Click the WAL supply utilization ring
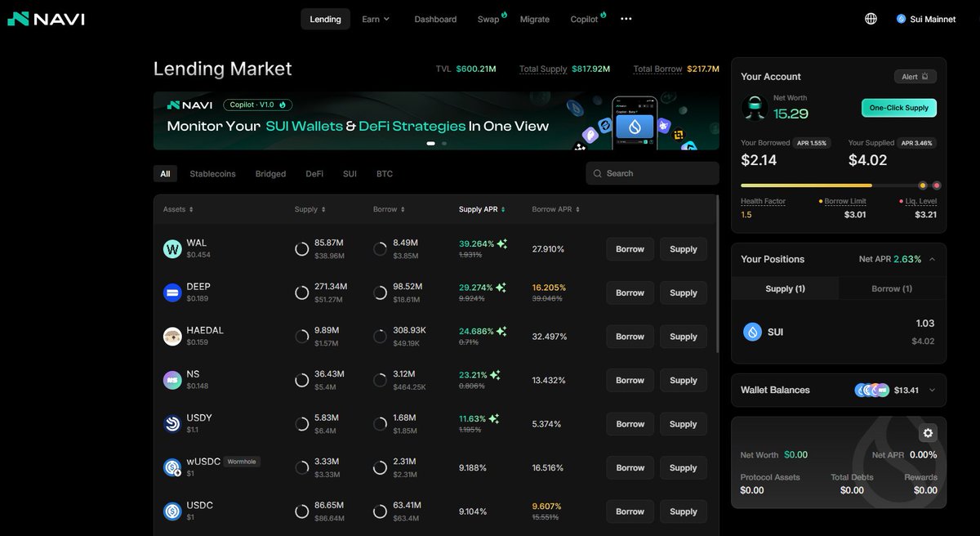This screenshot has width=980, height=536. click(x=301, y=249)
